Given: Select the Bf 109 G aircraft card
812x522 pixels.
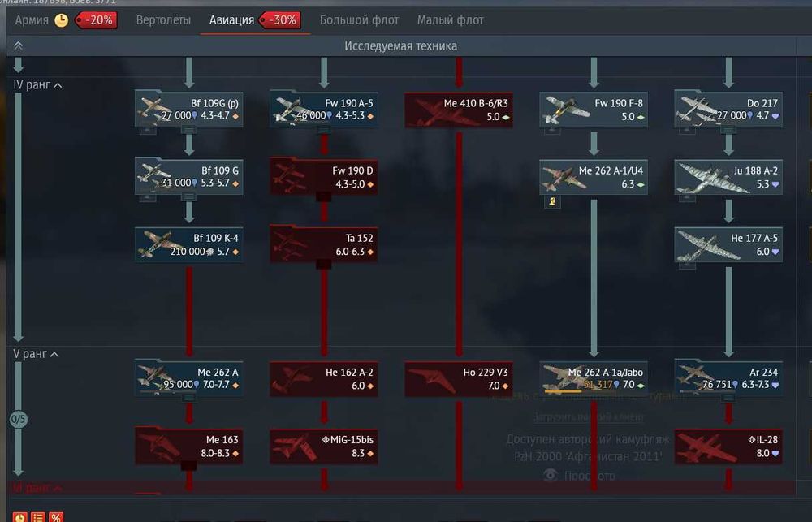Looking at the screenshot, I should [x=189, y=177].
